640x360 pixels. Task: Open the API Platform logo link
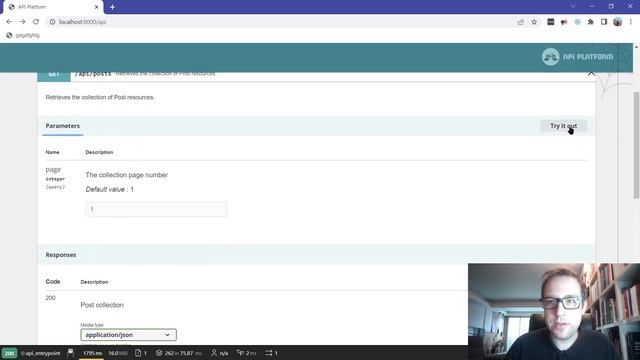point(577,57)
